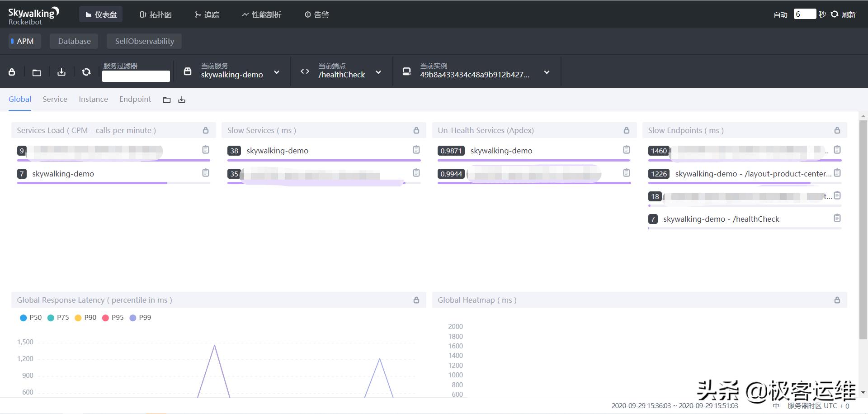
Task: Click the download icon beside Endpoint tab
Action: [182, 100]
